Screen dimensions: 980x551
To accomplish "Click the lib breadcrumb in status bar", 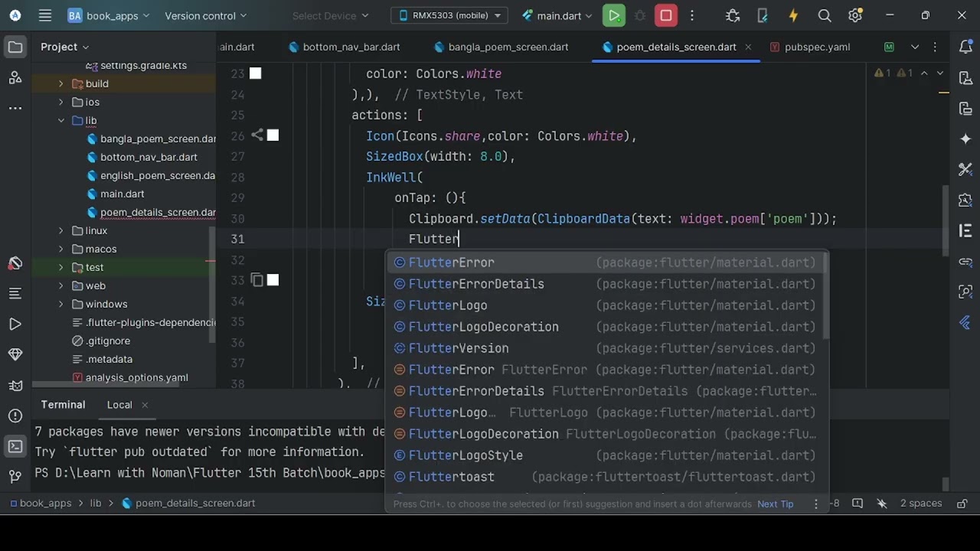I will point(96,504).
